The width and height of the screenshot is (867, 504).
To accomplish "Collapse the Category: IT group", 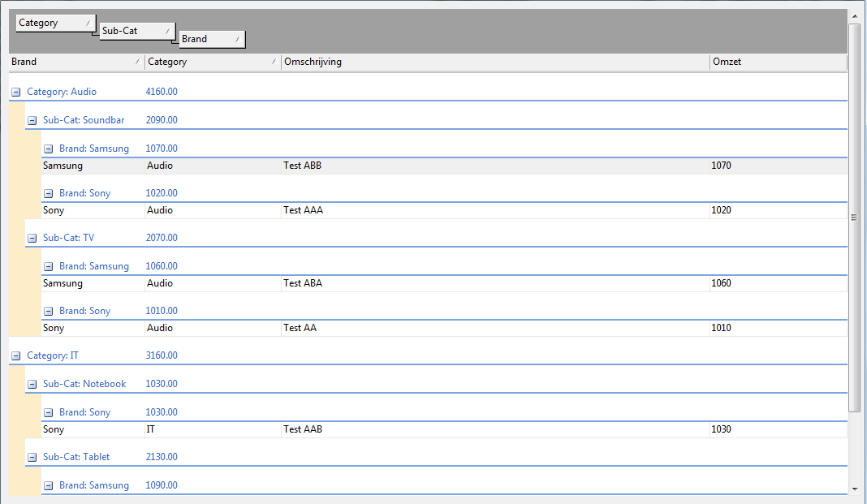I will [16, 356].
